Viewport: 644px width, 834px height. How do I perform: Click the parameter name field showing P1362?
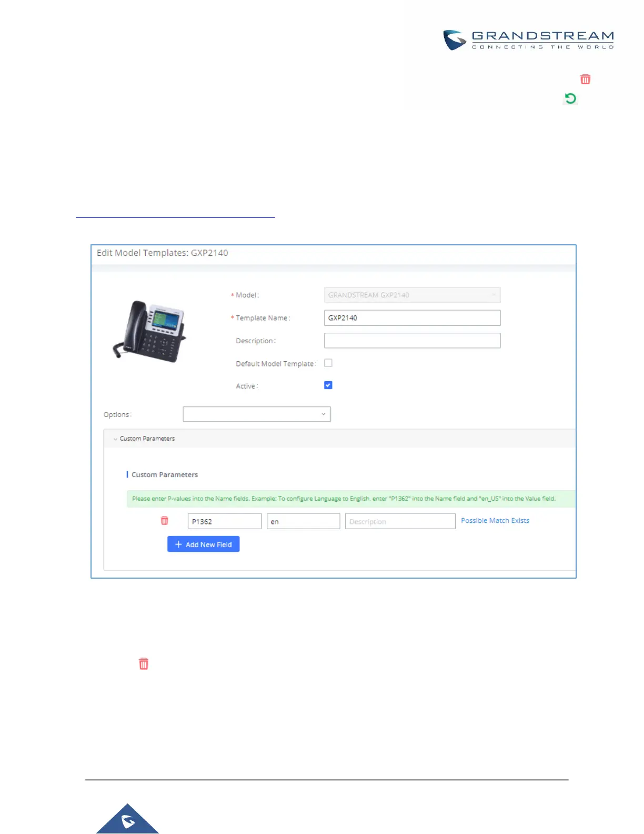point(225,521)
